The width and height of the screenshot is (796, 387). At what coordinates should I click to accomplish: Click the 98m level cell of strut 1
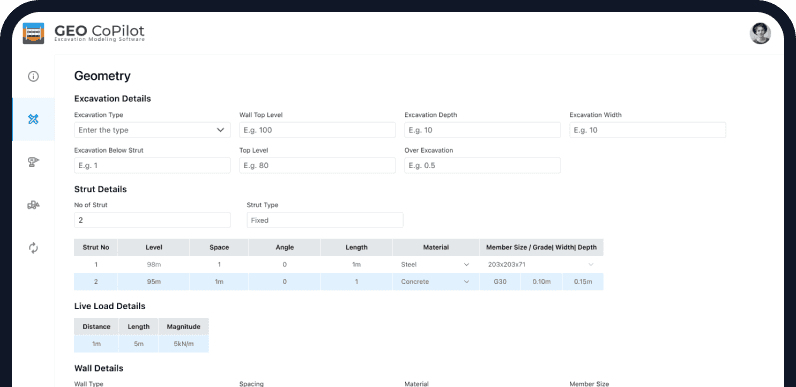click(x=153, y=265)
